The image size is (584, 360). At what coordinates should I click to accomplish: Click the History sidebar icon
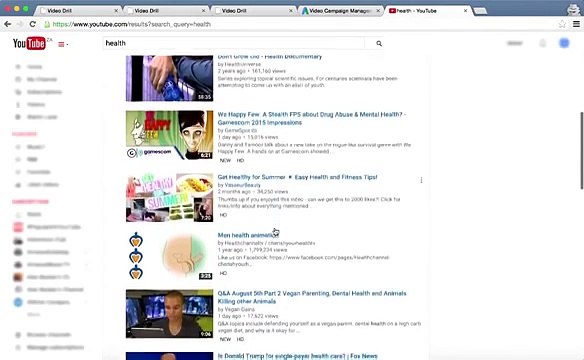coord(18,105)
